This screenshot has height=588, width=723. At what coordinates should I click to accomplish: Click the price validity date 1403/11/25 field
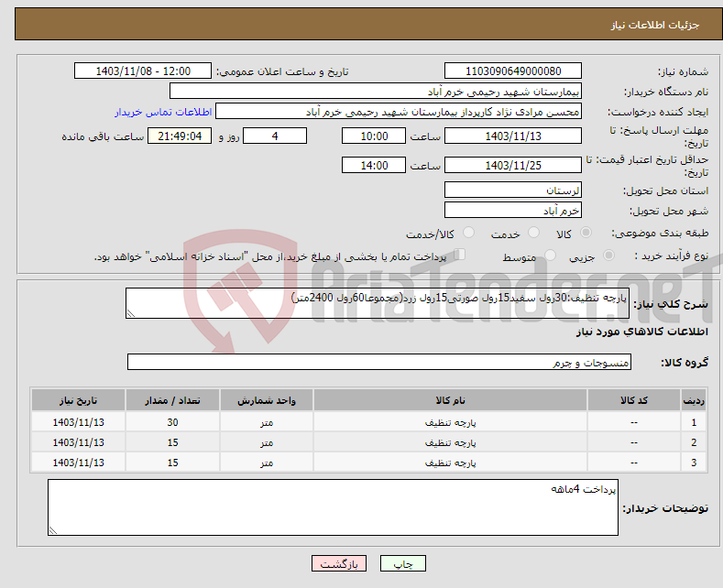click(x=513, y=165)
